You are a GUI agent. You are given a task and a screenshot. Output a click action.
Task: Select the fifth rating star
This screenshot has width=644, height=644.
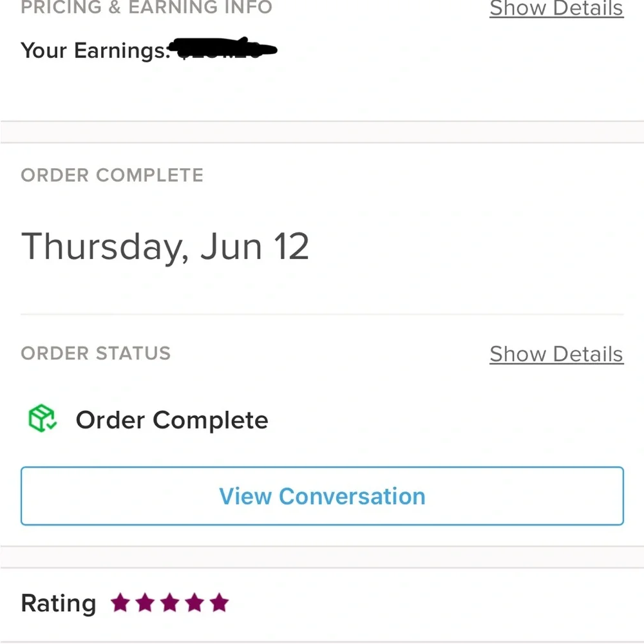(x=220, y=603)
